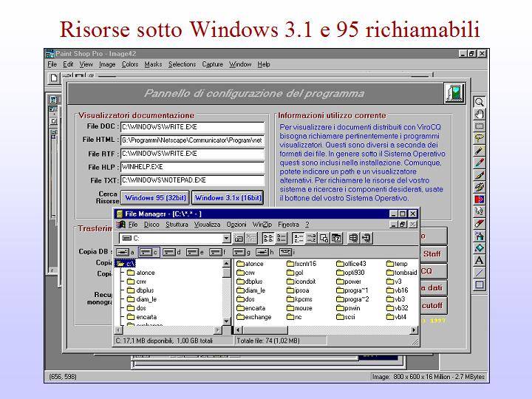Select vb32 folder in file list

pos(398,308)
